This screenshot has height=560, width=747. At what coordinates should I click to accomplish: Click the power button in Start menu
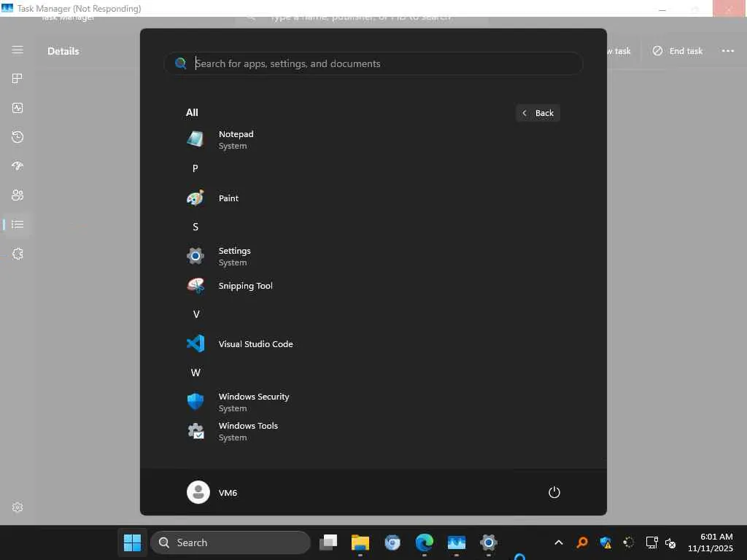[554, 492]
